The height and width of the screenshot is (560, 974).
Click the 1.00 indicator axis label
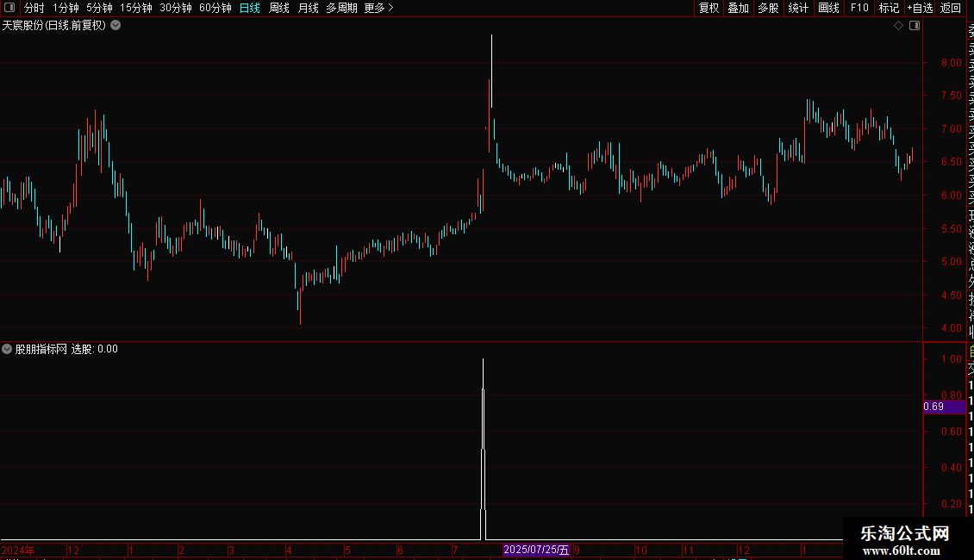tap(951, 359)
